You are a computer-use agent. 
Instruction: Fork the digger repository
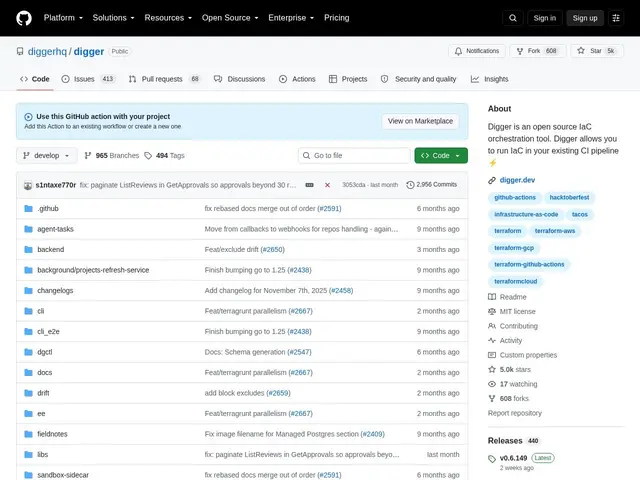click(x=538, y=51)
